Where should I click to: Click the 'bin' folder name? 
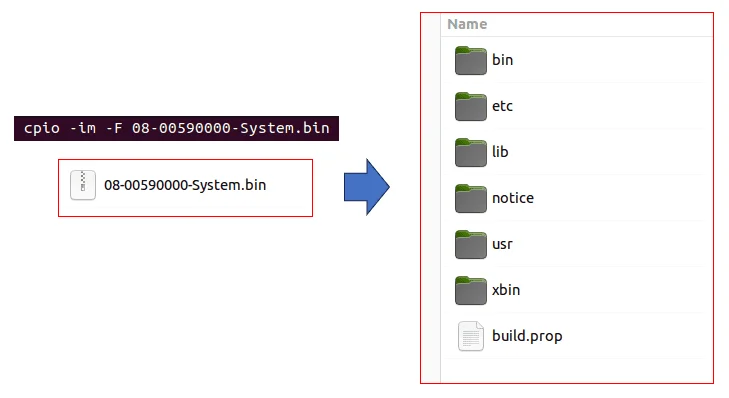pos(502,60)
